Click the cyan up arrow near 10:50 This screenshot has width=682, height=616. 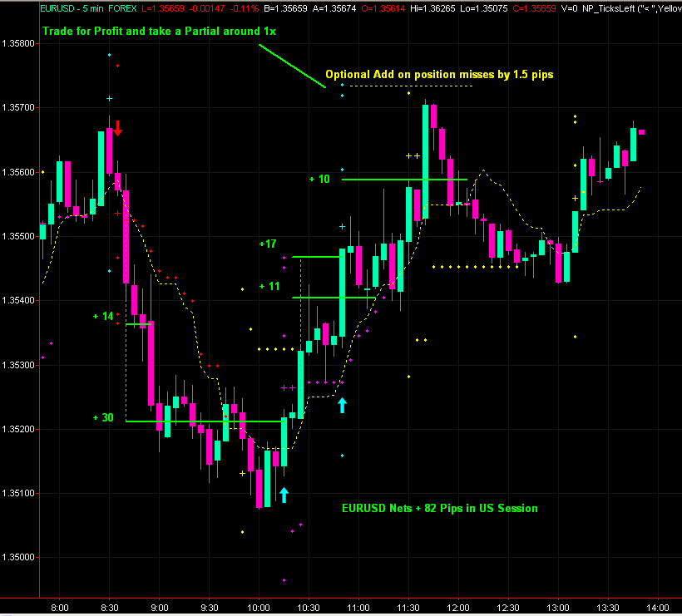point(343,405)
